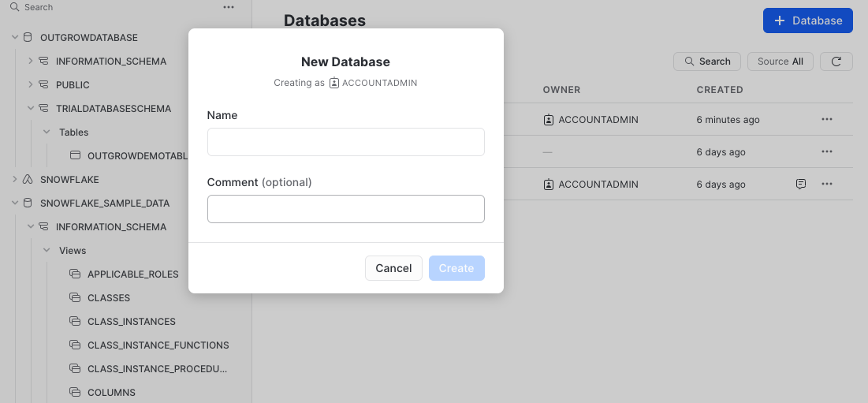The width and height of the screenshot is (868, 403).
Task: Open the comment icon on third row
Action: 801,184
